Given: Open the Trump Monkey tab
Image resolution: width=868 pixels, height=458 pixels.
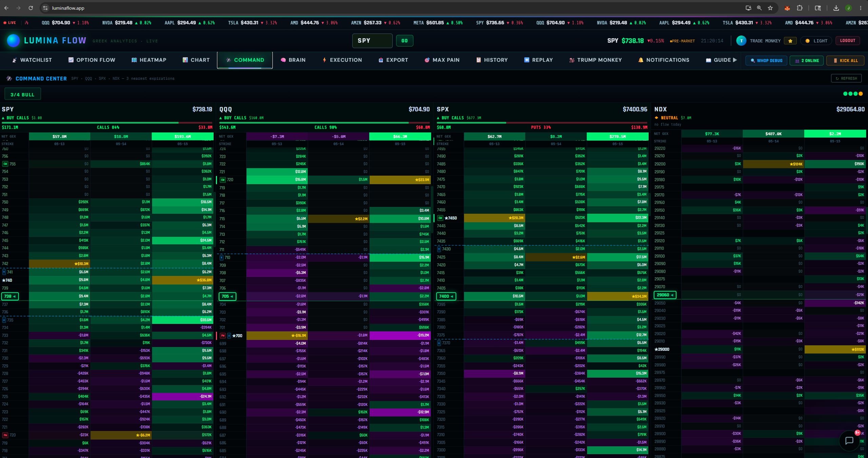Looking at the screenshot, I should (x=595, y=60).
